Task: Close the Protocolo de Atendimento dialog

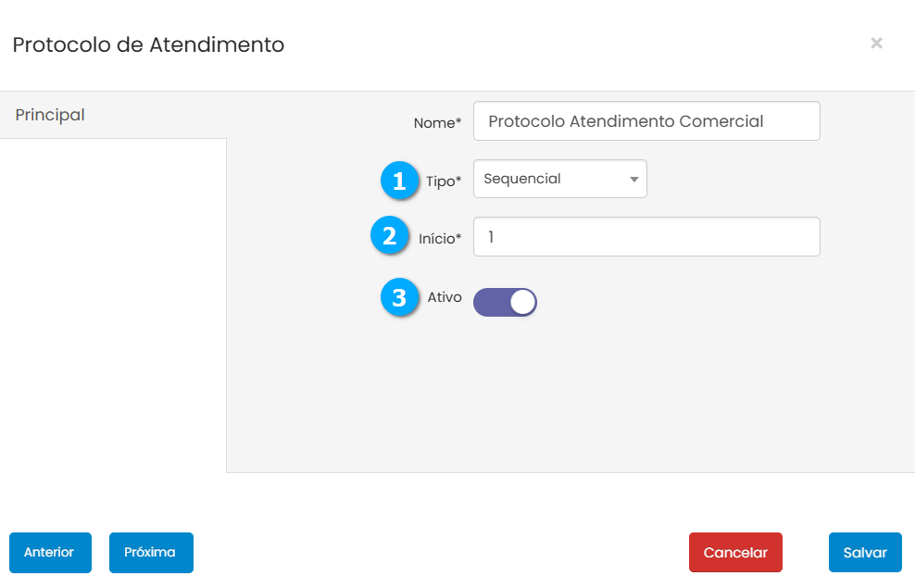Action: tap(876, 43)
